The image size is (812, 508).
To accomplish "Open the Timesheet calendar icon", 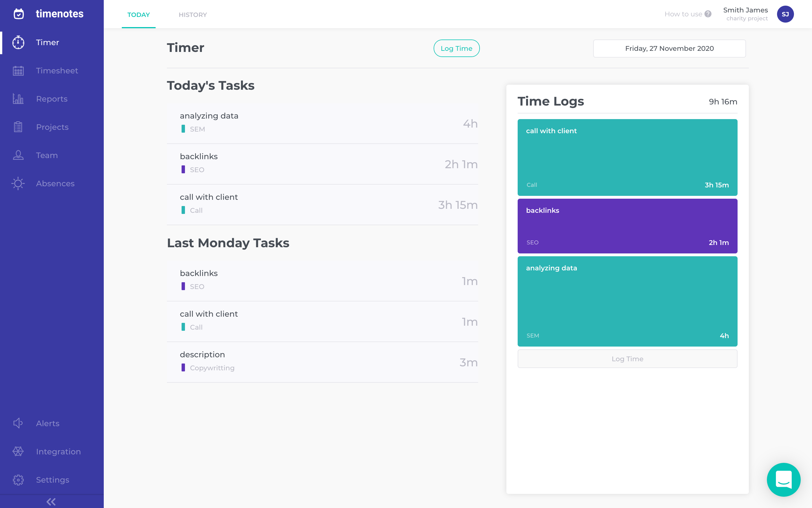I will coord(18,71).
